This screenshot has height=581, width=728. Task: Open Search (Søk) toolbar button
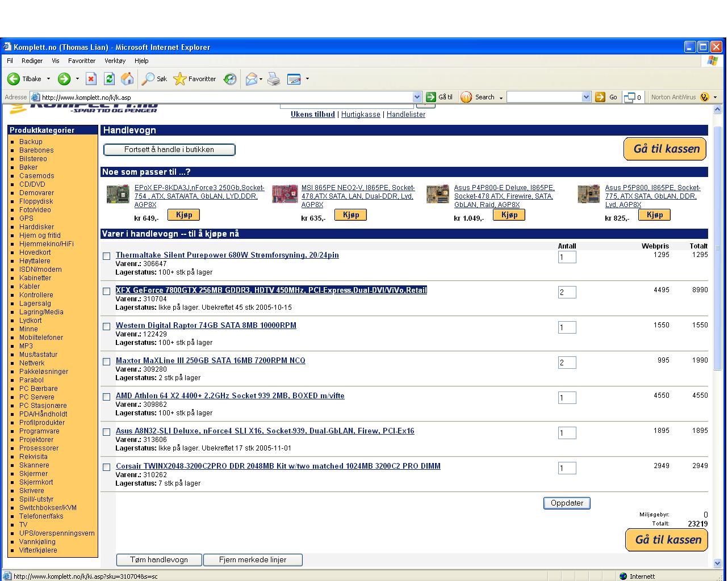coord(154,79)
